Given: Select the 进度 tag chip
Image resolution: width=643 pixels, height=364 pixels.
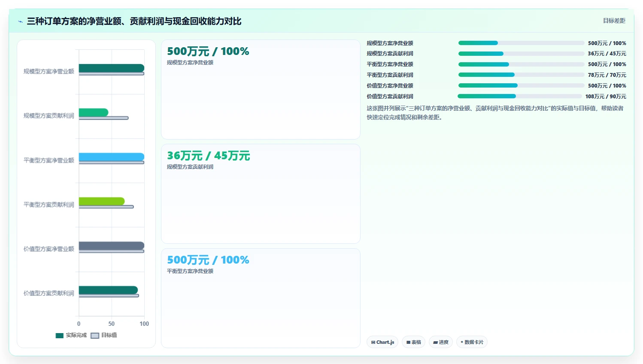Looking at the screenshot, I should pos(440,342).
